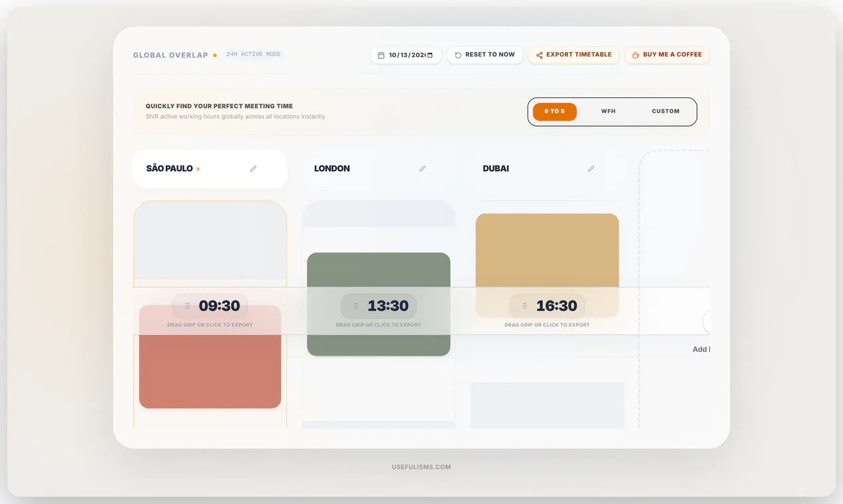Click the 16:30 Dubai time pill
The image size is (843, 504).
point(547,306)
